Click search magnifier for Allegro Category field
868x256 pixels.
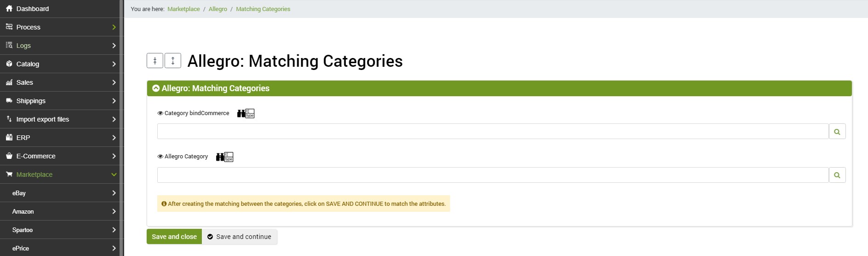click(x=837, y=175)
